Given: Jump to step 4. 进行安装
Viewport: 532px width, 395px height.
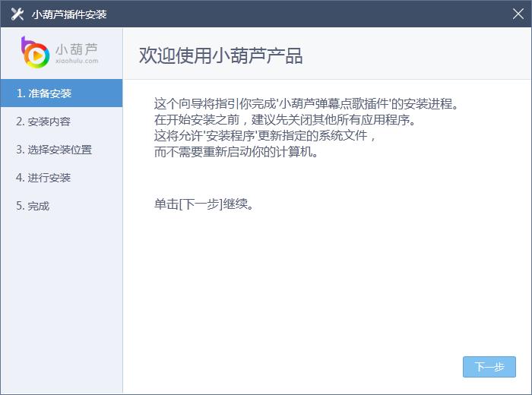Looking at the screenshot, I should click(62, 178).
